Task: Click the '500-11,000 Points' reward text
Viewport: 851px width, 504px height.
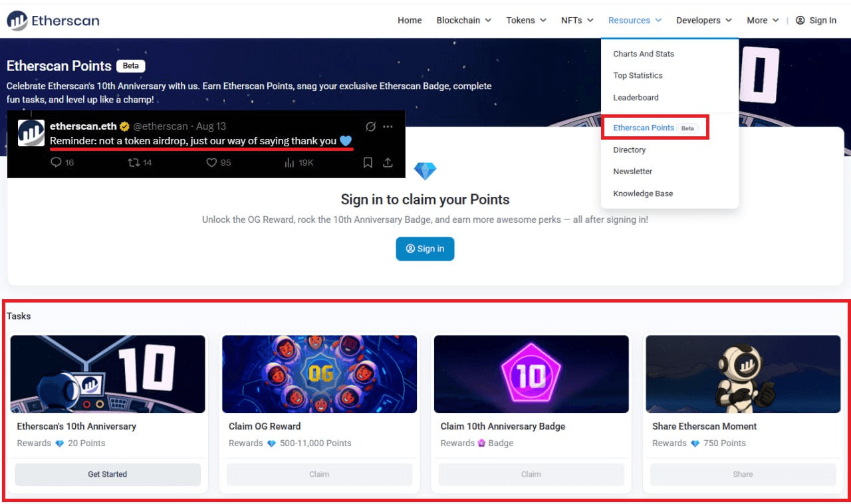Action: coord(316,443)
